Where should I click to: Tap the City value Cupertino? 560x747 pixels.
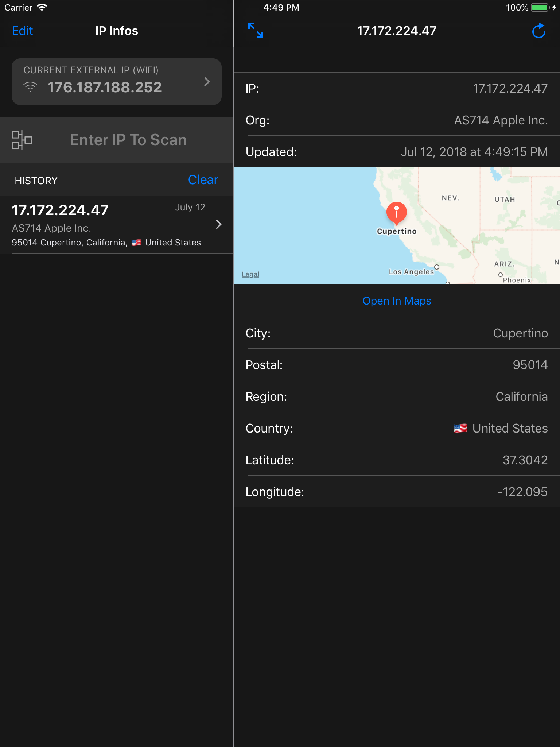click(520, 333)
